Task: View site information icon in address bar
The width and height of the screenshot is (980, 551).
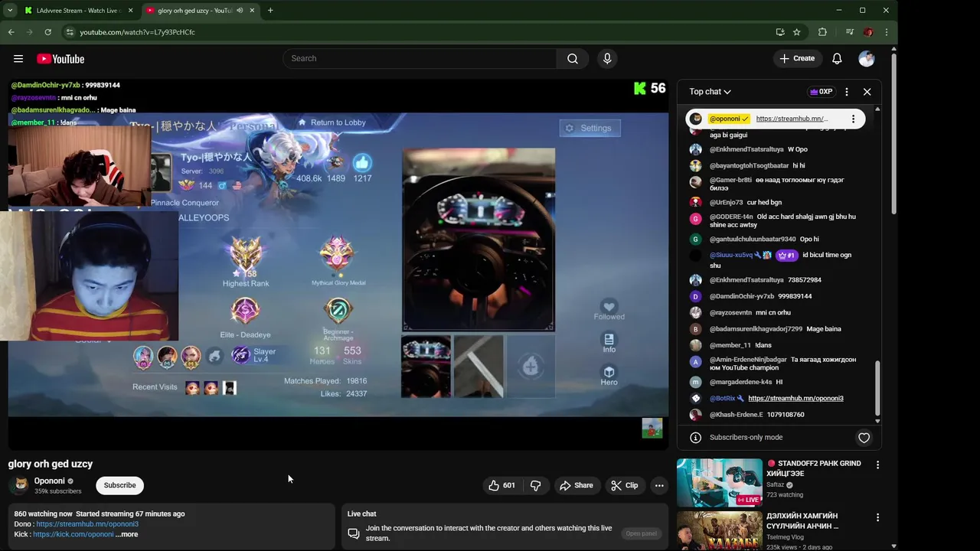Action: (x=70, y=32)
